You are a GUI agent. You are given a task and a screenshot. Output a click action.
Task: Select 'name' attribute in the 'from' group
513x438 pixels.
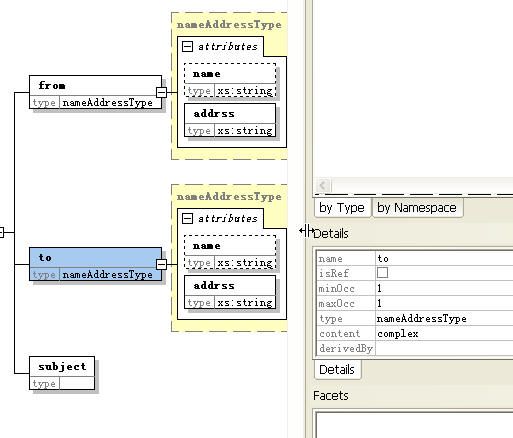click(x=230, y=80)
